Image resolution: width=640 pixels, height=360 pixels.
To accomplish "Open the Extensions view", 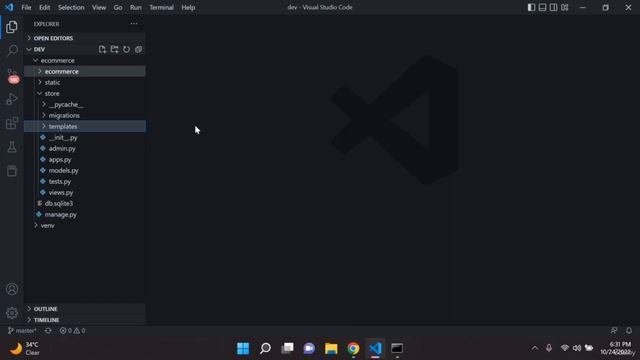I will click(12, 123).
